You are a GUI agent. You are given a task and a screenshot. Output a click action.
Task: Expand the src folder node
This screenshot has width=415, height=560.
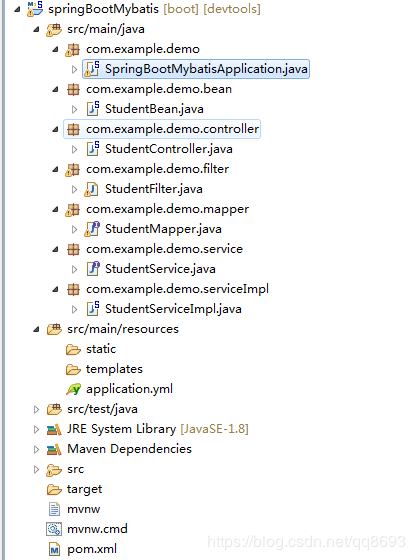click(x=36, y=469)
